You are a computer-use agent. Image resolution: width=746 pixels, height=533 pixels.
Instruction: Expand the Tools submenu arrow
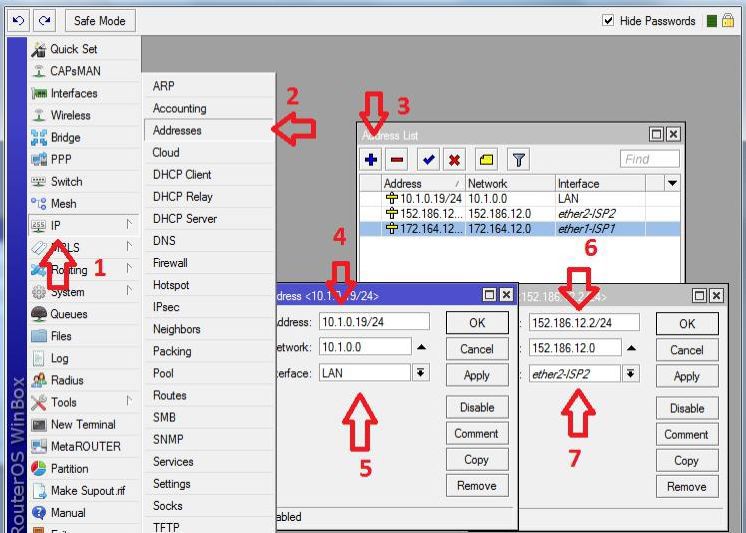[129, 401]
